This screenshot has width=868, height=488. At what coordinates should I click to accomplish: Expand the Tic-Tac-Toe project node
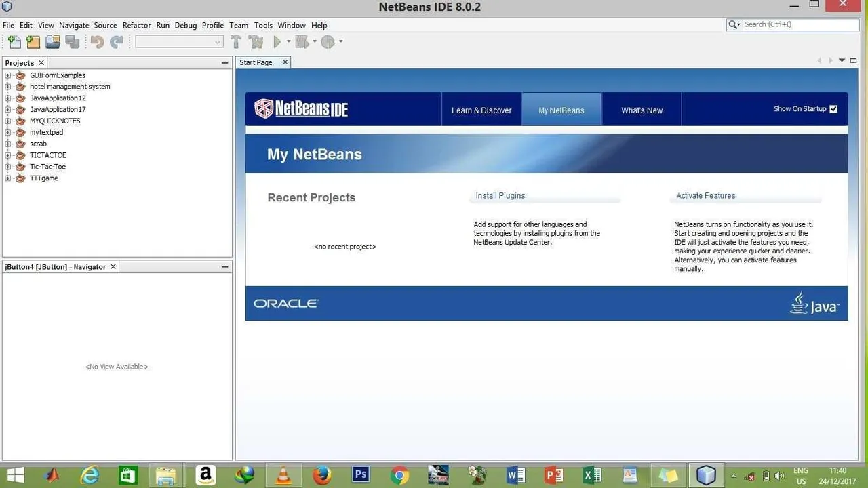pos(8,167)
